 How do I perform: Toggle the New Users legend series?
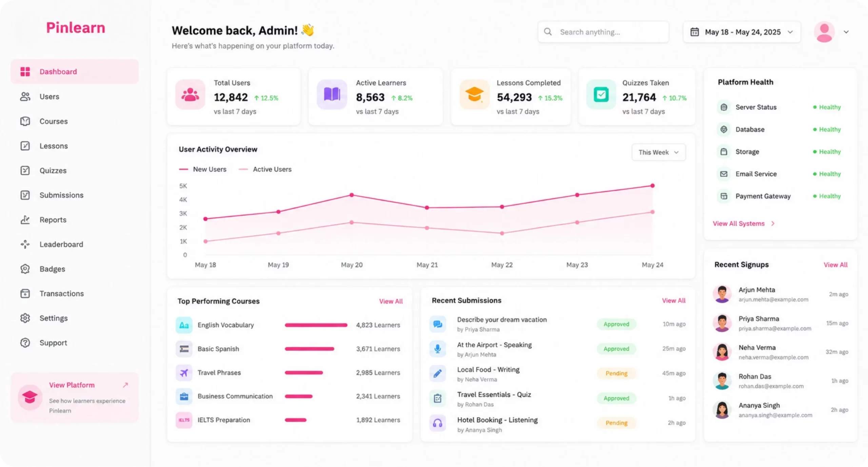(x=203, y=169)
